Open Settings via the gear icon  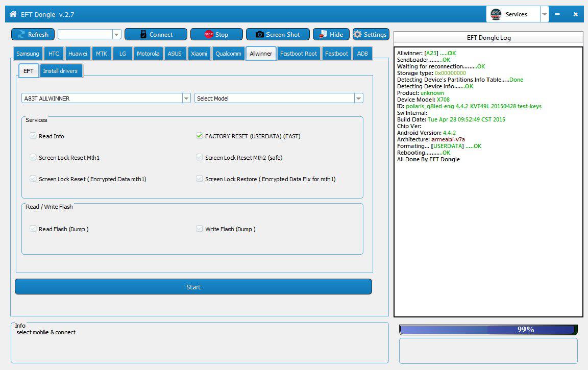tap(358, 34)
